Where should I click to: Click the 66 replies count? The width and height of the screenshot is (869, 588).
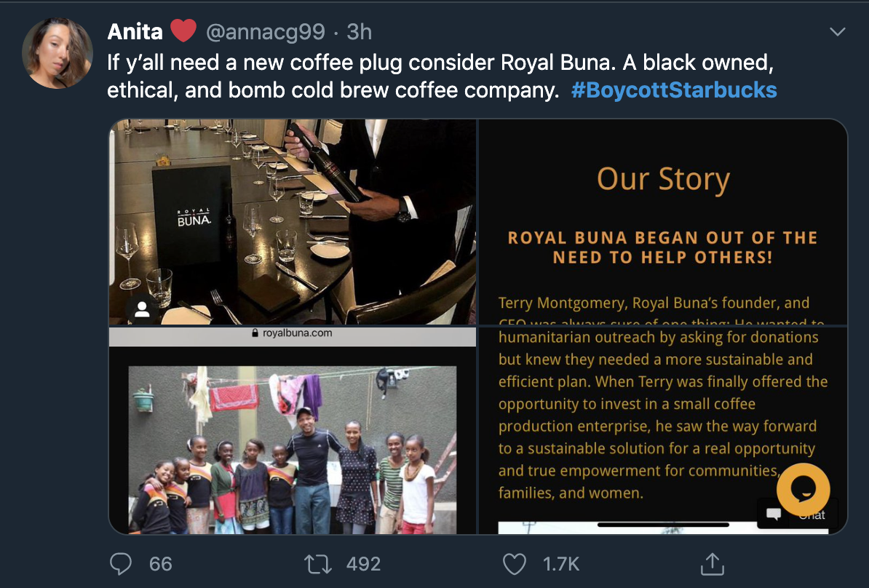point(160,564)
